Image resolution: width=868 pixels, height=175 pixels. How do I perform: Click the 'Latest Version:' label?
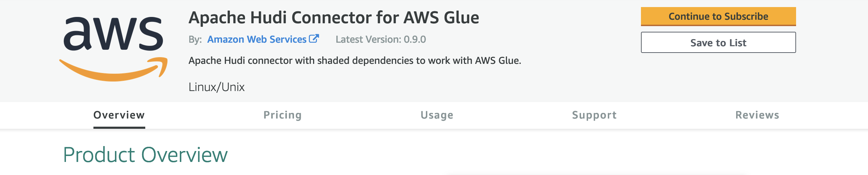point(368,40)
